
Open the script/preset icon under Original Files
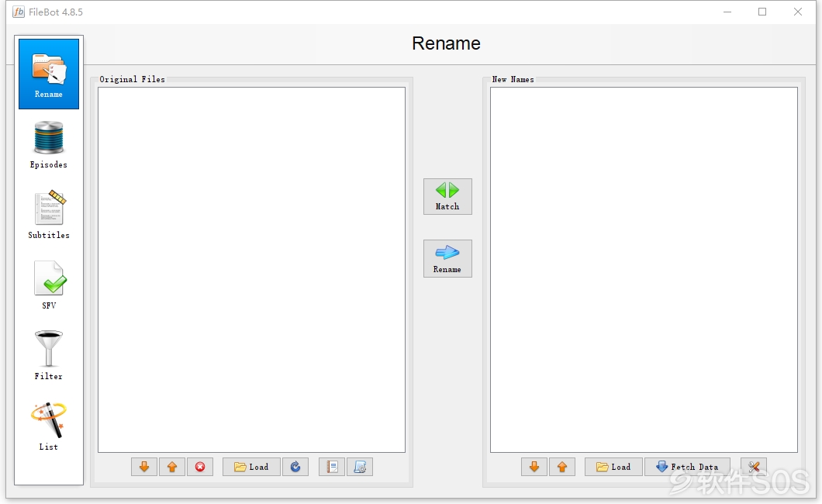click(360, 467)
